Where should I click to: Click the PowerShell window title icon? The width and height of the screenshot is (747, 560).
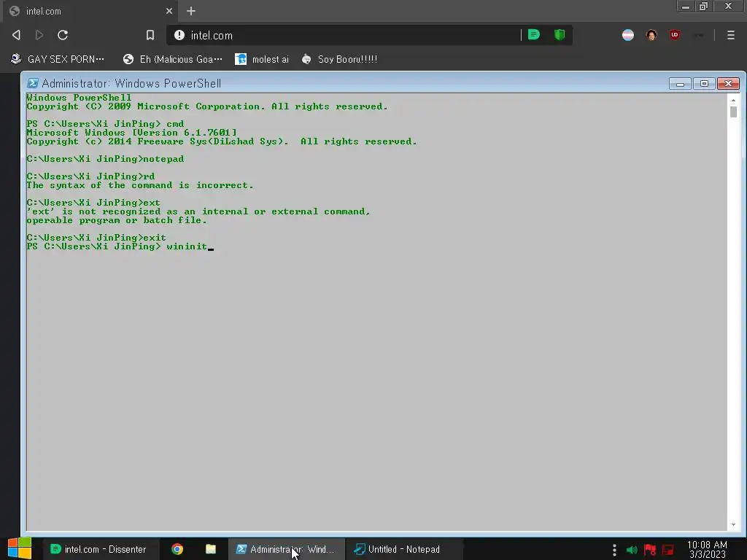pyautogui.click(x=32, y=83)
